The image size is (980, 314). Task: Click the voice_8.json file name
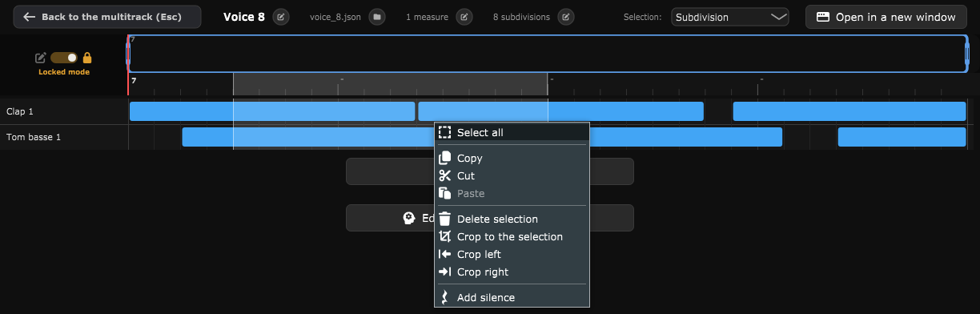(336, 17)
